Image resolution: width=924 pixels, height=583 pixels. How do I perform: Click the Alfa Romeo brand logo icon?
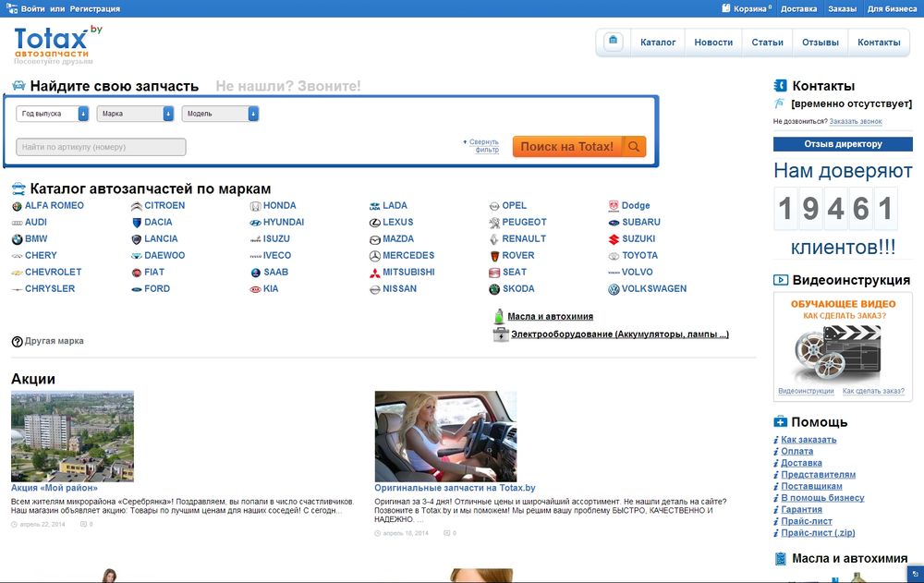pos(17,206)
